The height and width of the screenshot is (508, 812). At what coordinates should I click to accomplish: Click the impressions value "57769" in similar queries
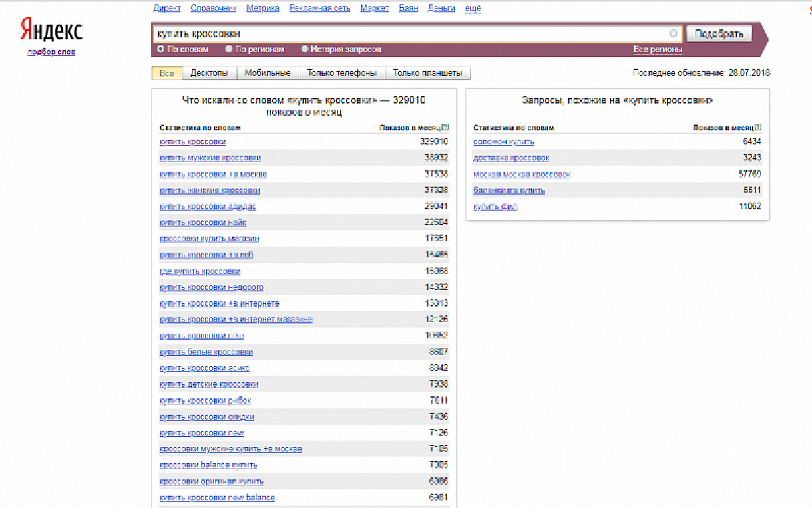point(749,174)
